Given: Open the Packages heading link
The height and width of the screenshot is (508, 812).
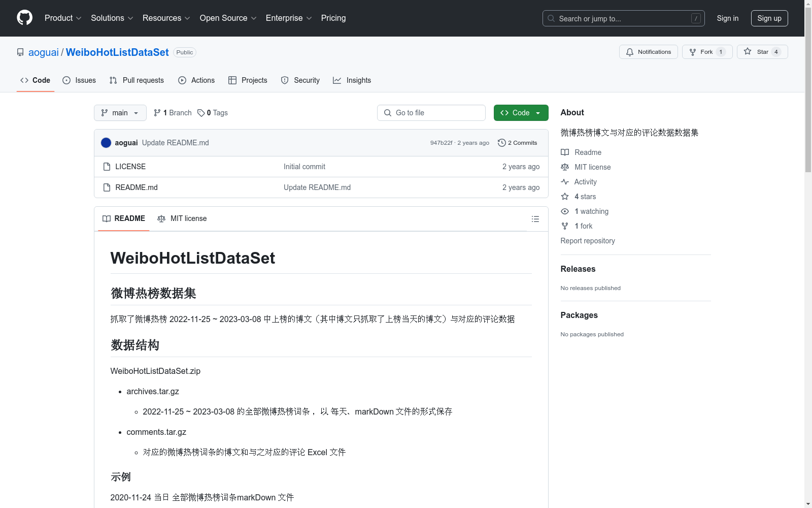Looking at the screenshot, I should point(579,315).
